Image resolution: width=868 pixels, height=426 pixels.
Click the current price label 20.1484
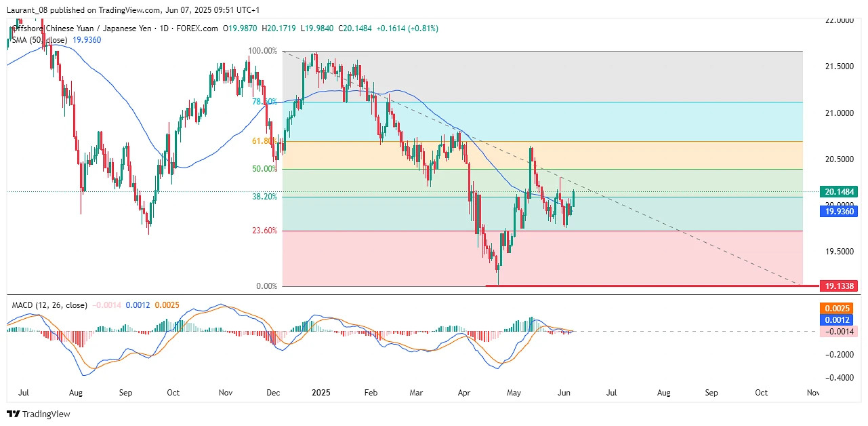(x=838, y=192)
